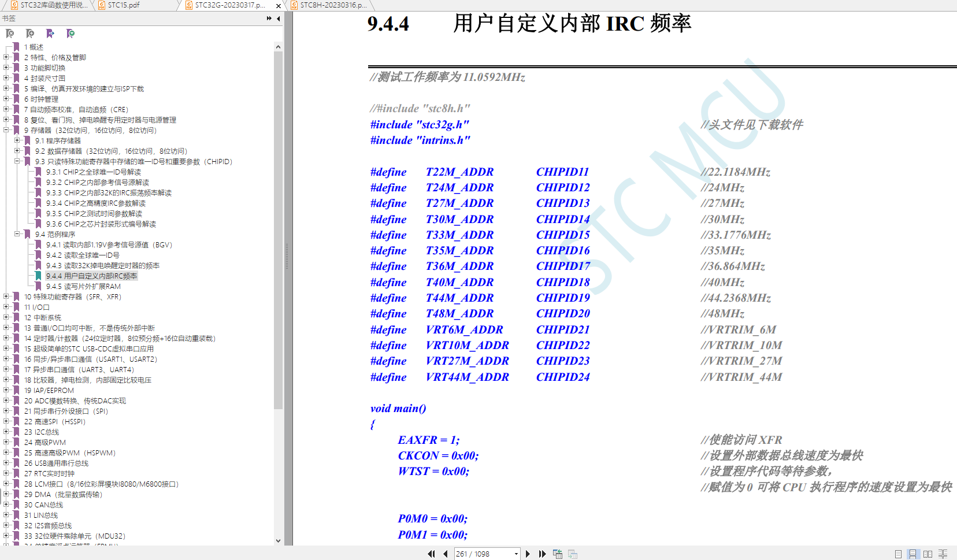Click bookmark icon of 19 IAP/EEPROM
Image resolution: width=957 pixels, height=560 pixels.
17,390
